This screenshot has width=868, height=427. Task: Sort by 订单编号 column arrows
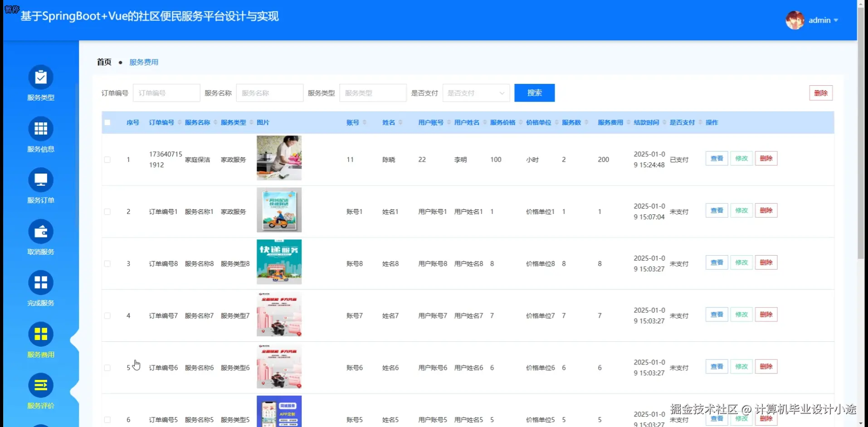pos(180,122)
